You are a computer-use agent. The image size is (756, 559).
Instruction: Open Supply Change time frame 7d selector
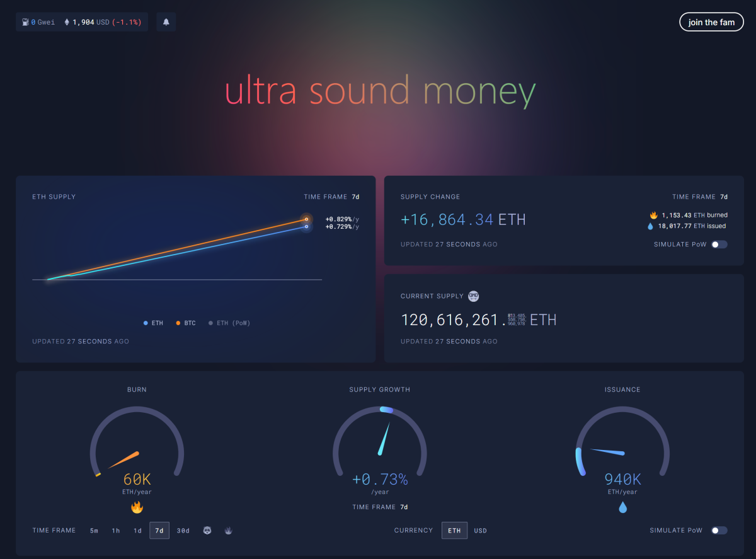click(724, 197)
